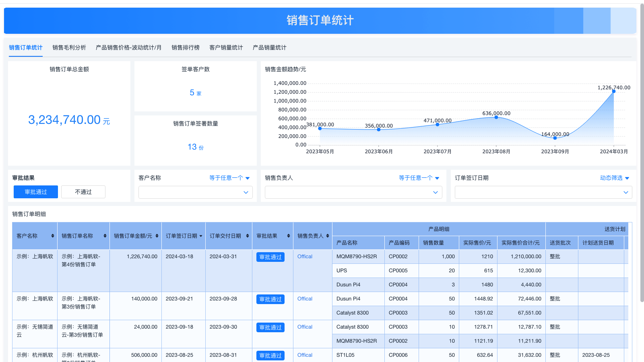Expand the 订单签订日期 value select box

coord(543,192)
